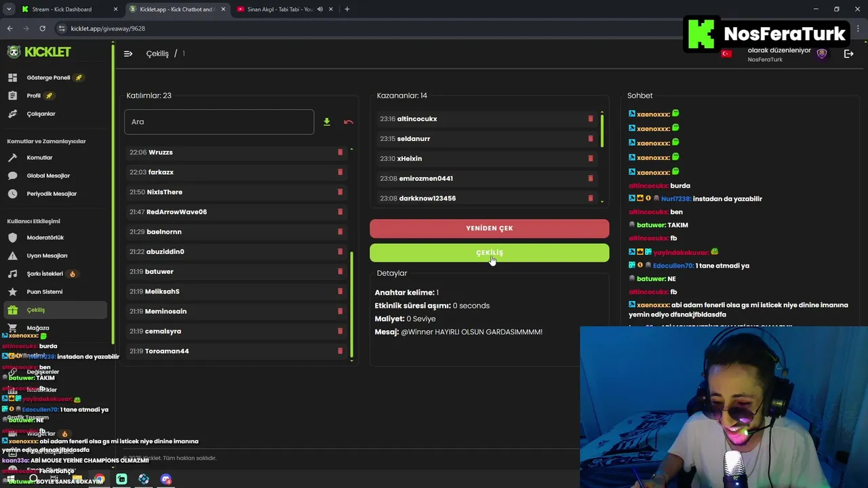This screenshot has width=868, height=488.
Task: Delete participant MeliksahS
Action: coord(340,291)
